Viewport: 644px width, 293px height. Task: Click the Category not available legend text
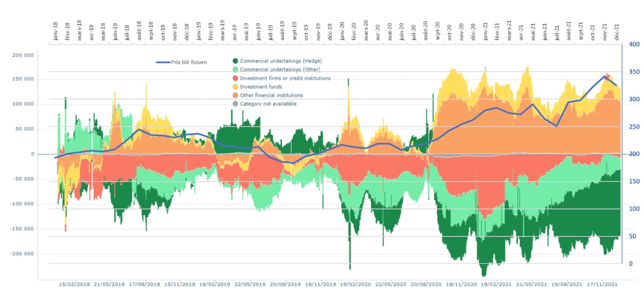click(268, 104)
